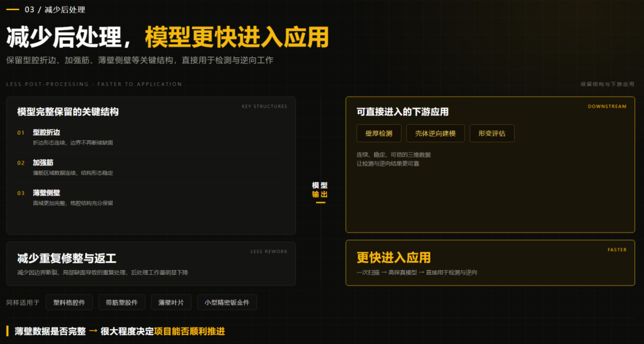This screenshot has width=644, height=344.
Task: Click the bottom text 薄壁数据是否完整
Action: click(51, 331)
